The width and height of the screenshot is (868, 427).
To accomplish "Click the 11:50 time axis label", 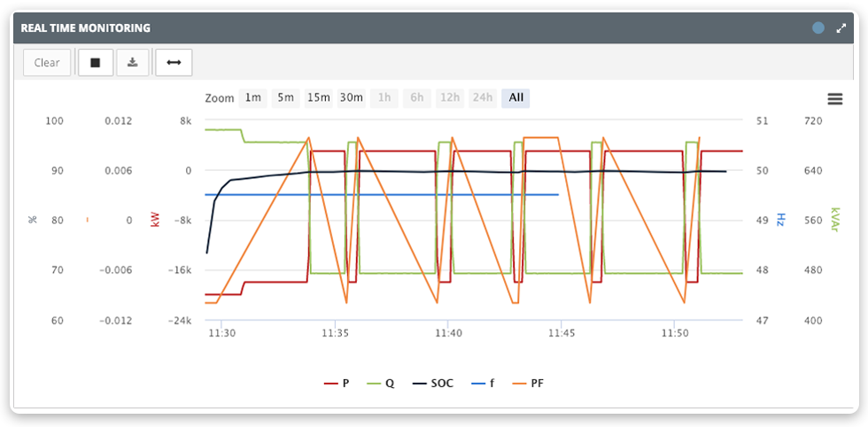I will (674, 333).
